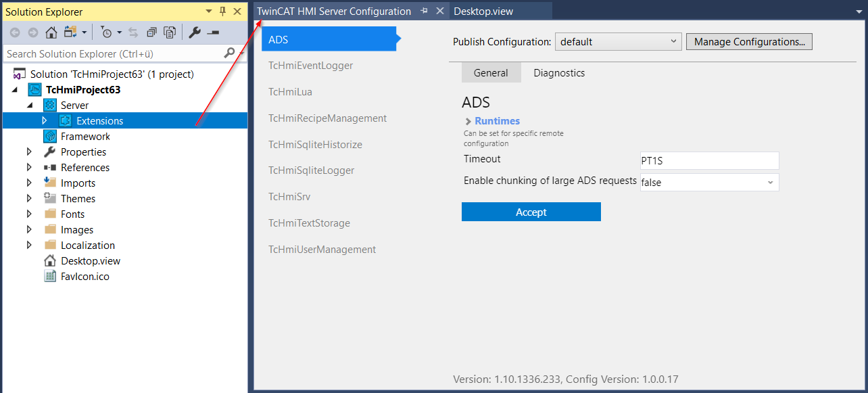The width and height of the screenshot is (868, 393).
Task: Select TcHmiSqliteLogger extension
Action: click(x=312, y=170)
